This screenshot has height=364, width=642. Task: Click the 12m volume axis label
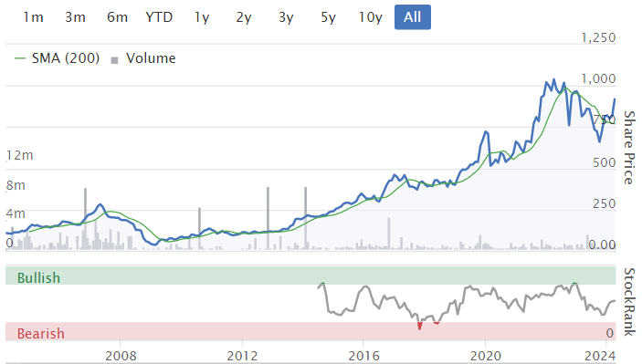[x=20, y=155]
